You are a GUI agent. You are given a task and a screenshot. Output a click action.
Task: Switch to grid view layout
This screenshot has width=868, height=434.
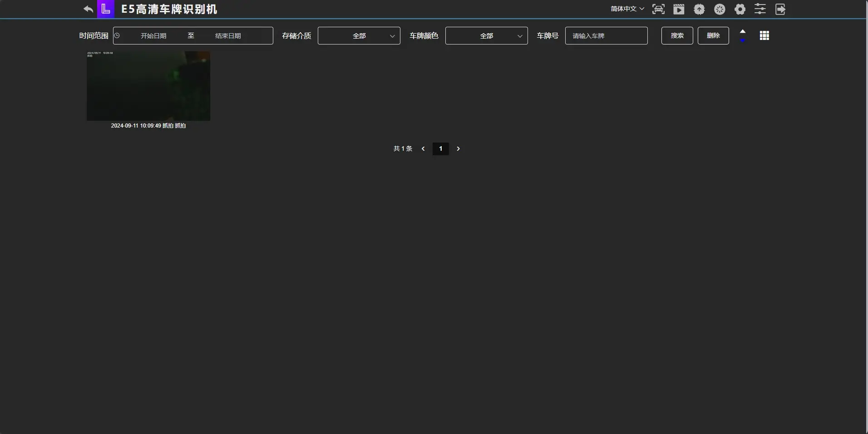click(765, 35)
